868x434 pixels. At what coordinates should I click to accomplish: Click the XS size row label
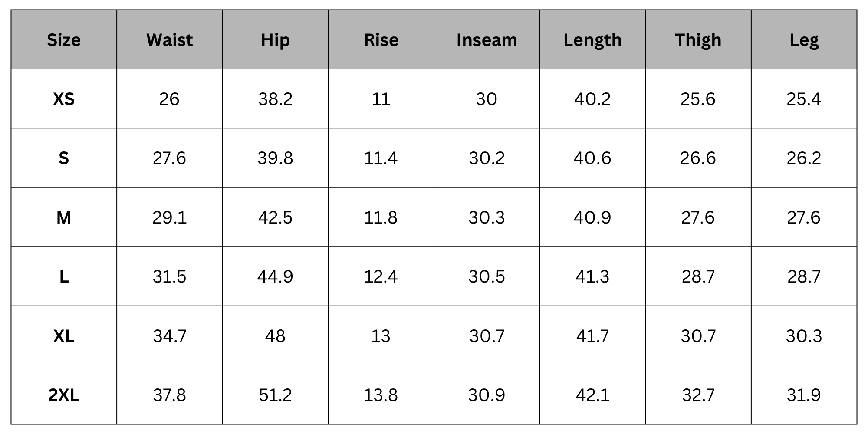coord(64,99)
